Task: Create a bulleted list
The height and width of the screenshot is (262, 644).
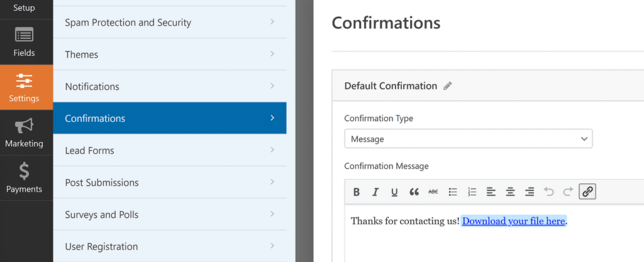Action: (x=453, y=192)
